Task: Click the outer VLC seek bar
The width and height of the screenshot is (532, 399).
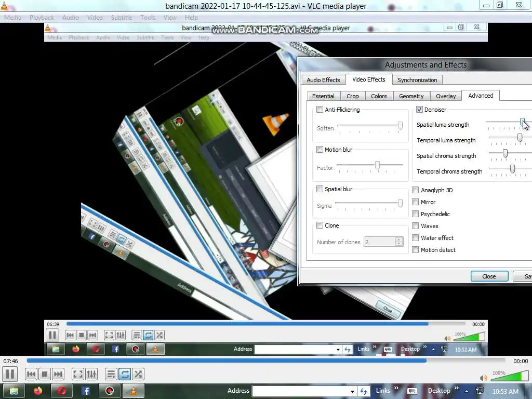Action: coord(265,361)
